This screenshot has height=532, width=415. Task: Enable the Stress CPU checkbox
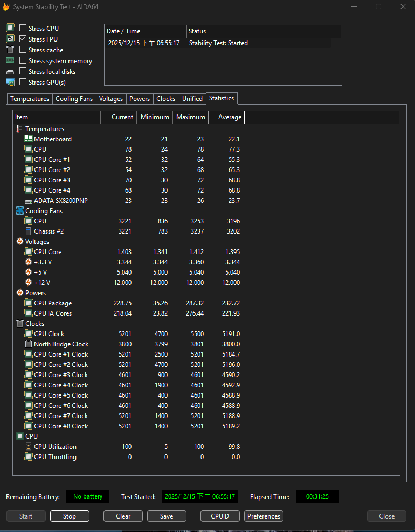coord(23,28)
